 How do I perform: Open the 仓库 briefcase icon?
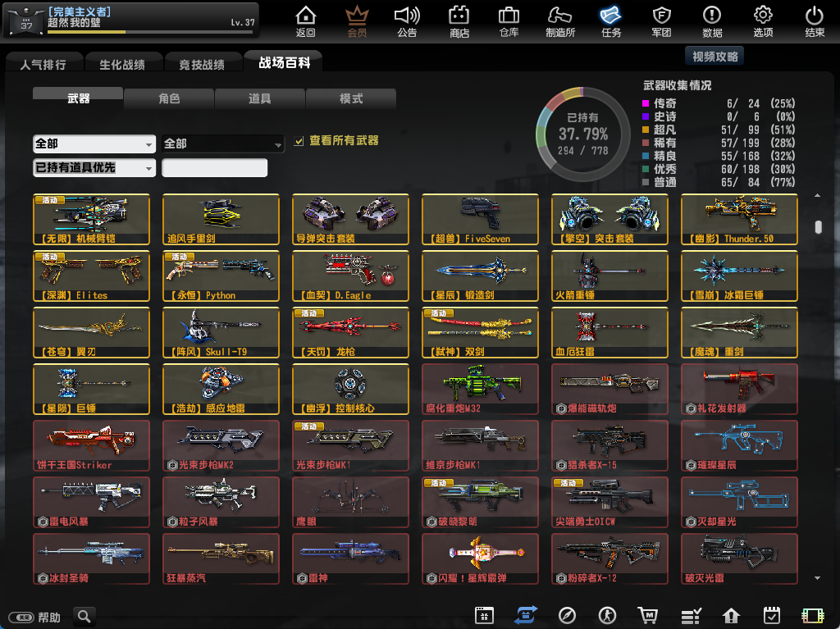[509, 16]
